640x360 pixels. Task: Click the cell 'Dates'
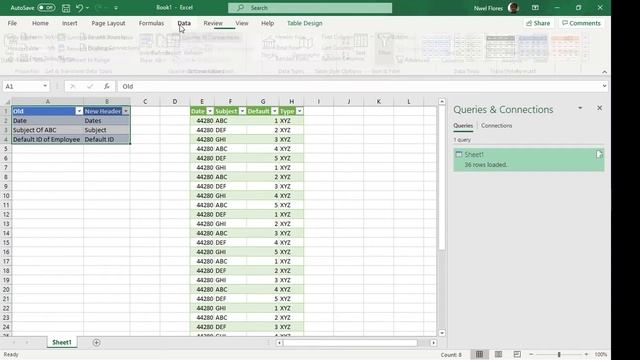[107, 120]
